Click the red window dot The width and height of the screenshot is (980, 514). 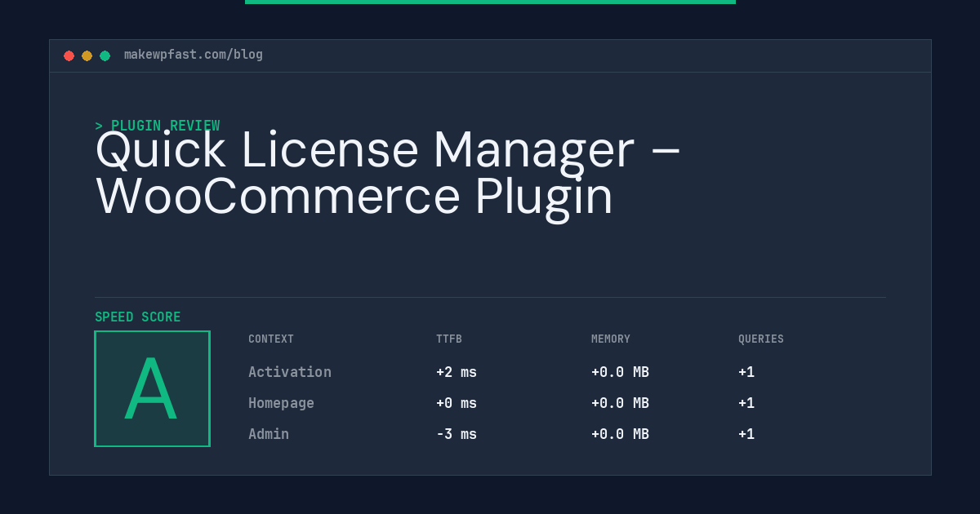click(x=69, y=55)
